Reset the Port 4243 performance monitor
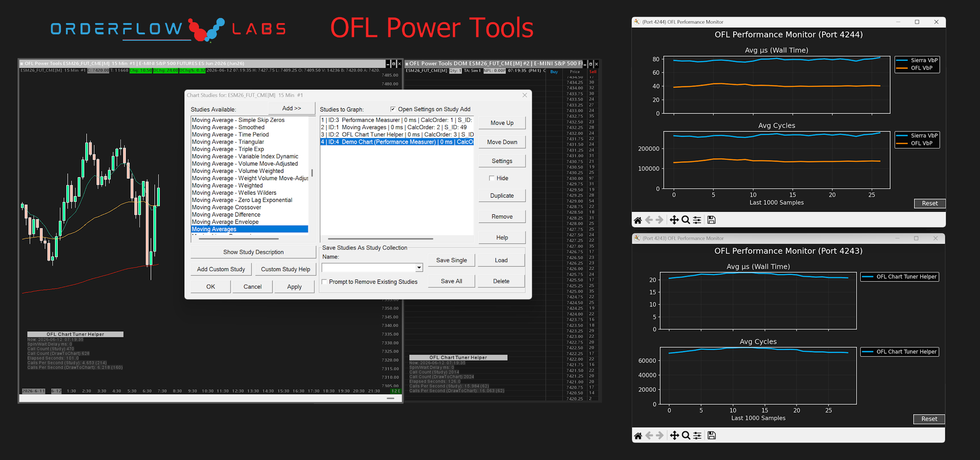The height and width of the screenshot is (460, 980). pos(929,419)
